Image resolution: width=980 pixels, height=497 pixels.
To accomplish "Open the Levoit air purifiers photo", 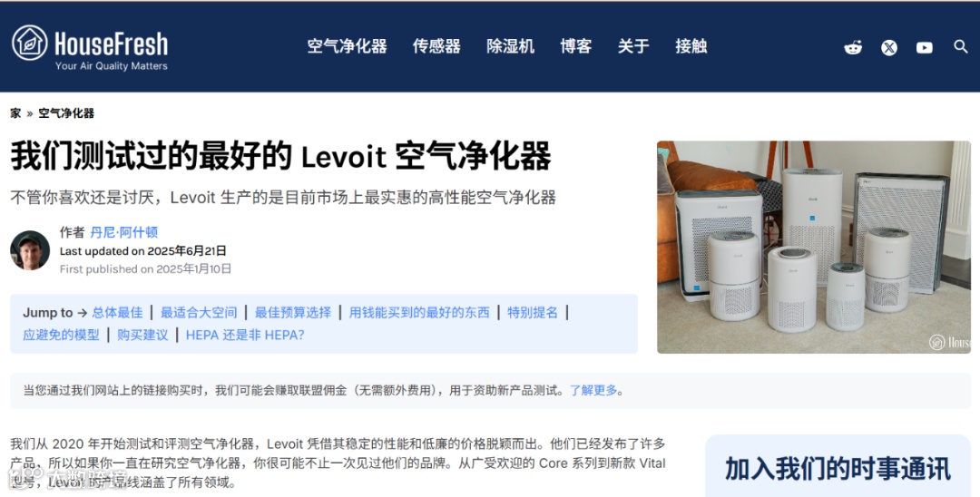I will [x=814, y=247].
